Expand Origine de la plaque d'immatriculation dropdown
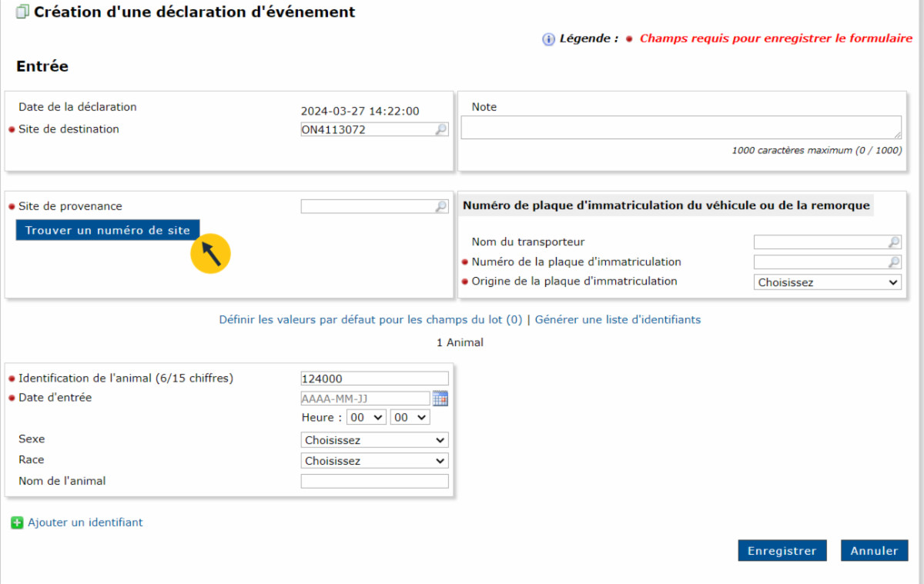Viewport: 924px width, 584px height. tap(827, 282)
